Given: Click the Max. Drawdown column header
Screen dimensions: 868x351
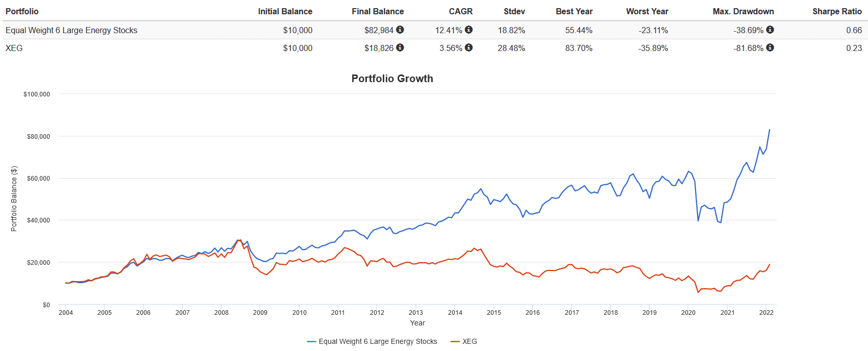Looking at the screenshot, I should 743,11.
